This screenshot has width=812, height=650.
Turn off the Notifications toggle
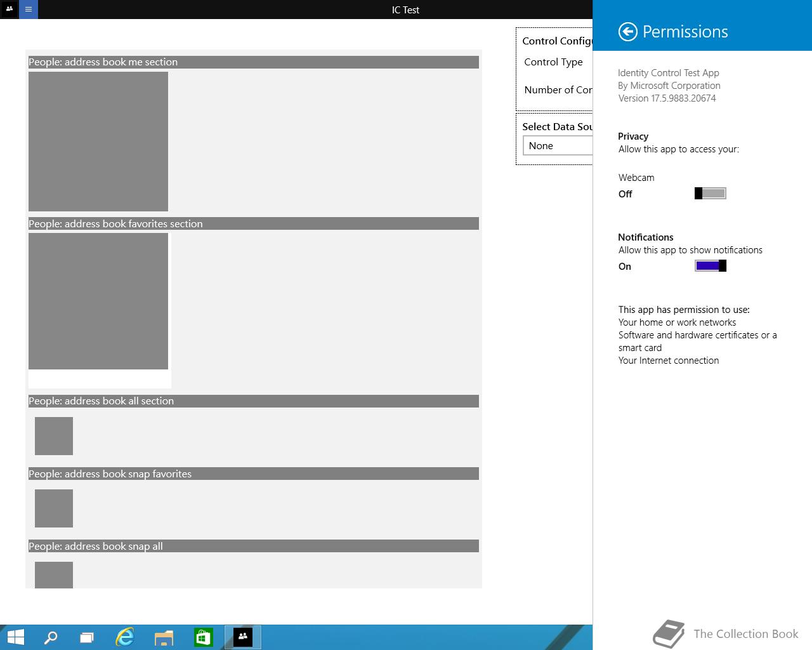[710, 266]
